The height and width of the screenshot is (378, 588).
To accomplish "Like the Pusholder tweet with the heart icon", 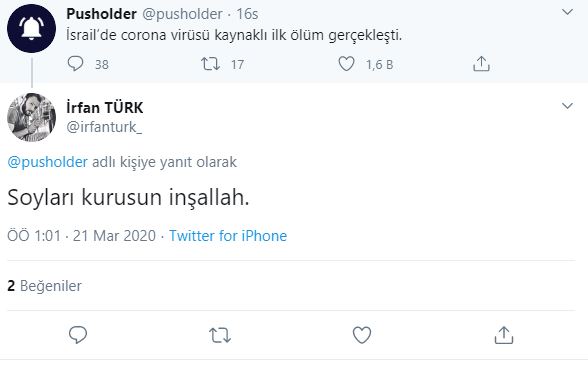I will click(x=346, y=64).
